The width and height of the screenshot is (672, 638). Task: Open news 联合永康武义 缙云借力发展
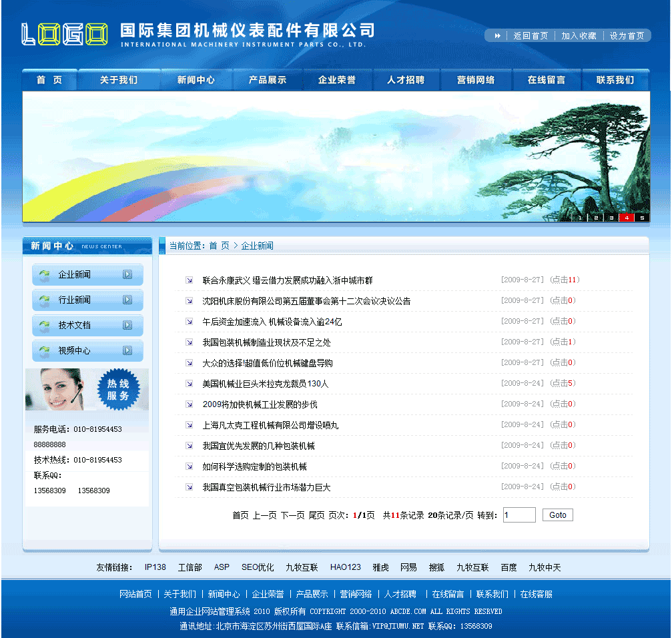[288, 280]
